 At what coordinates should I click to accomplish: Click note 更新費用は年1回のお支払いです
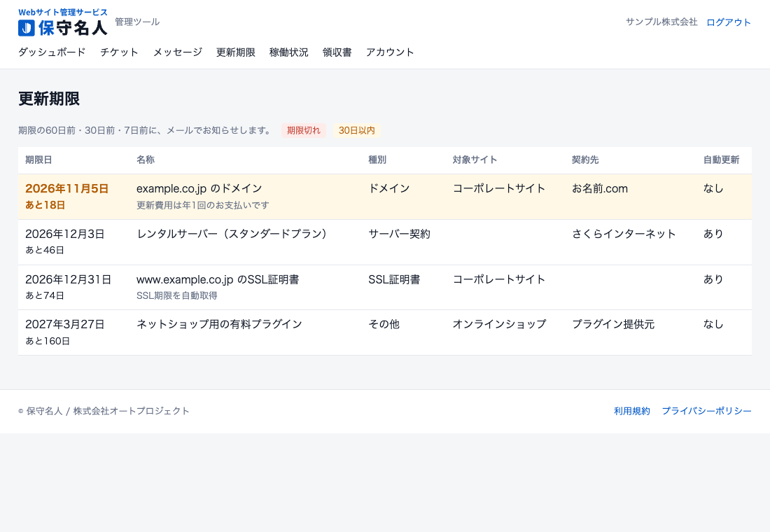[x=203, y=205]
